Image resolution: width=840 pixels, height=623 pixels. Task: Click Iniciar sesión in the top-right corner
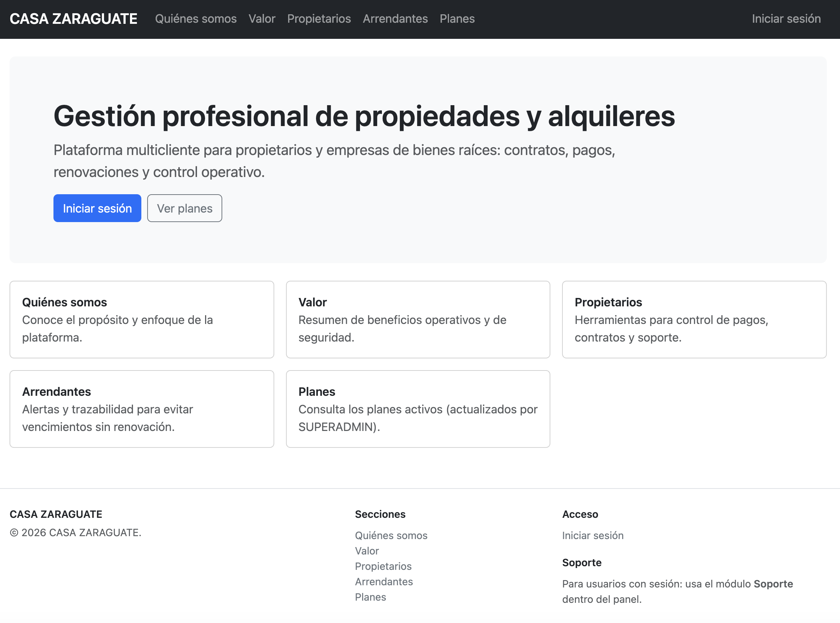pyautogui.click(x=786, y=18)
